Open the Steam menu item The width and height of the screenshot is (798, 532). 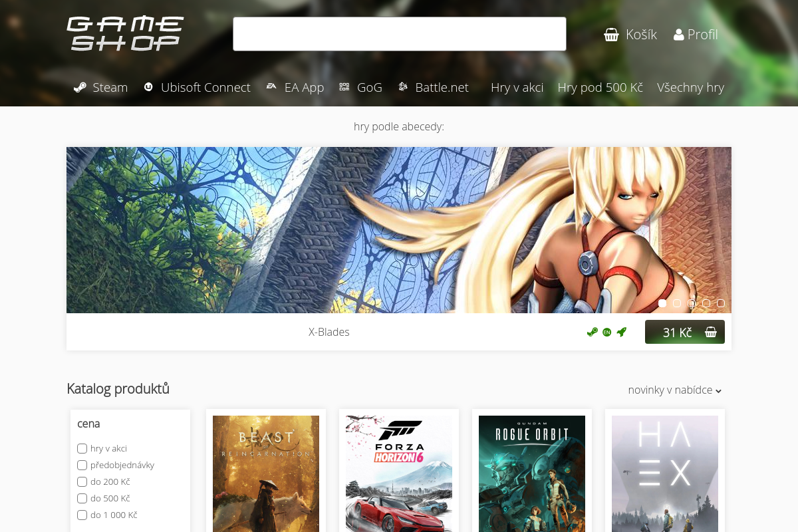click(x=100, y=87)
